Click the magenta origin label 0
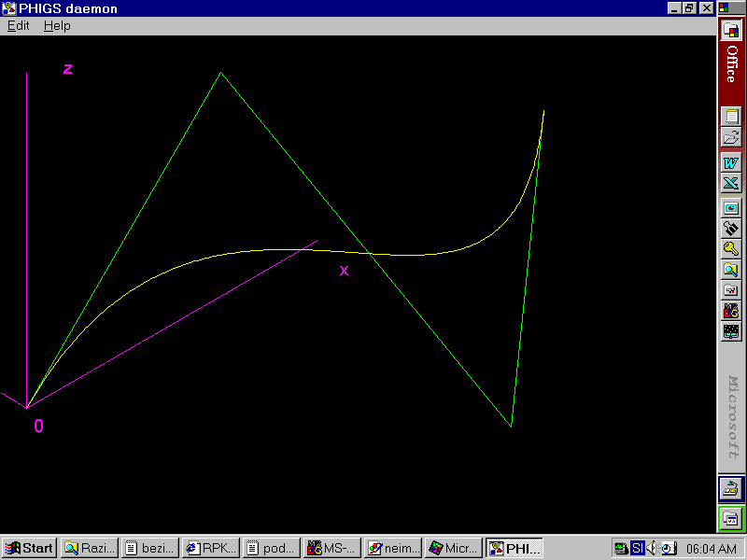Image resolution: width=747 pixels, height=560 pixels. tap(38, 426)
